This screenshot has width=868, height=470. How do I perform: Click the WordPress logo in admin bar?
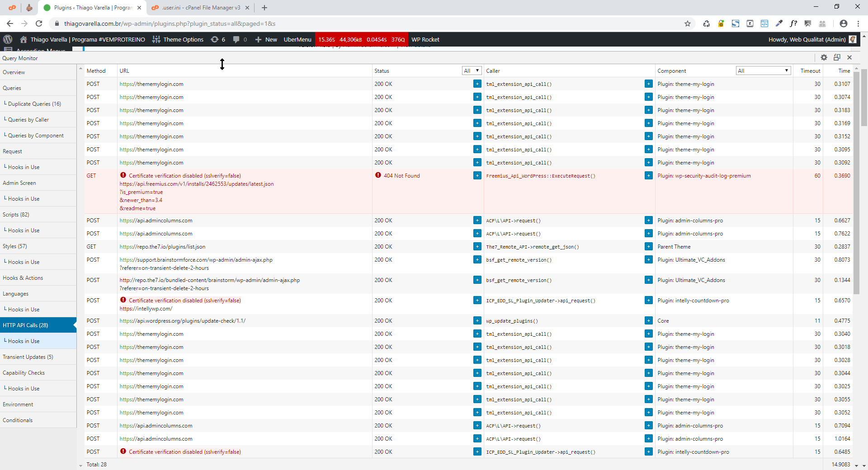click(8, 39)
